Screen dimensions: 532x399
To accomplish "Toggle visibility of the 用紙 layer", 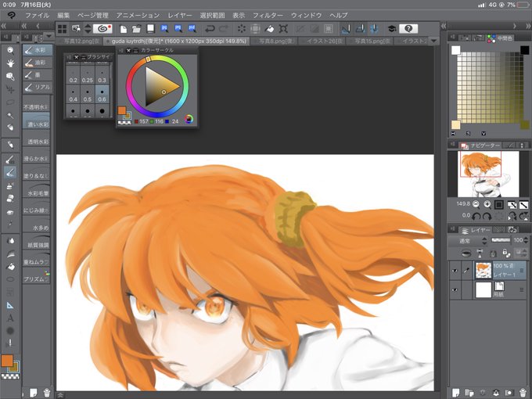I will [x=455, y=290].
